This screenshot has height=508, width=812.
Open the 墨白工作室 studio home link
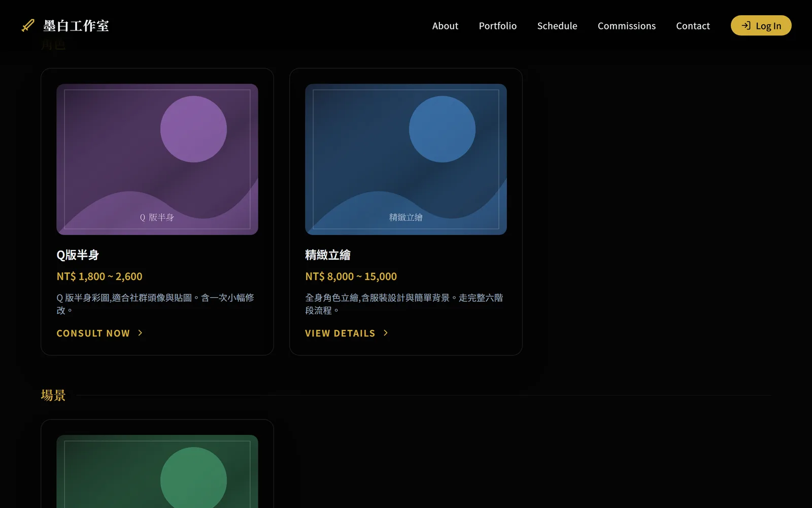65,25
